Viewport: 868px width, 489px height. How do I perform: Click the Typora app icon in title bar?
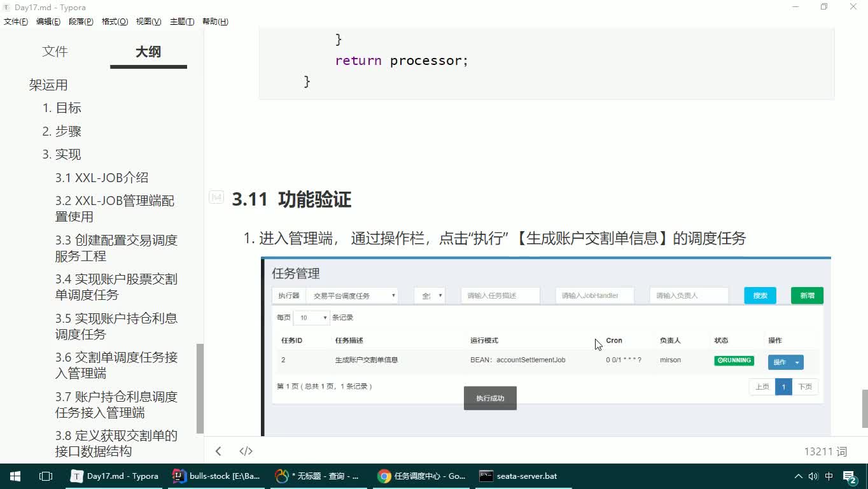[x=6, y=7]
